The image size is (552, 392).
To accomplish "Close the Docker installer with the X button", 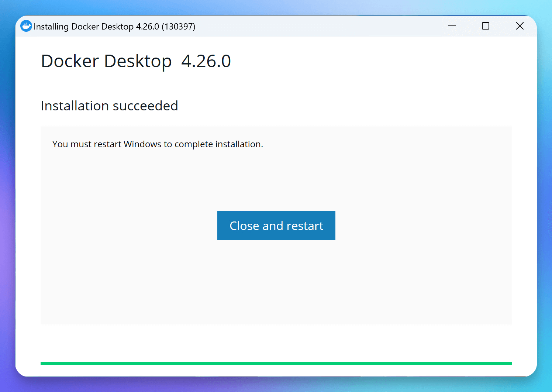I will click(x=520, y=26).
